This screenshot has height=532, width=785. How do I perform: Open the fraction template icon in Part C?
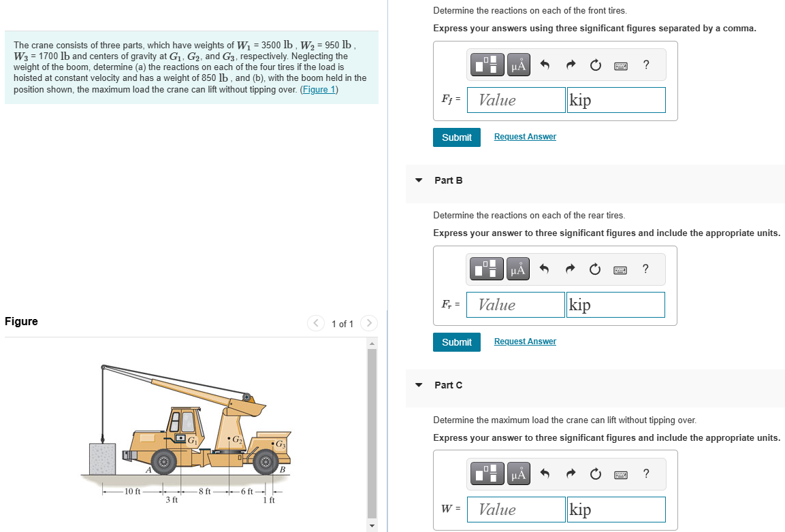click(486, 473)
